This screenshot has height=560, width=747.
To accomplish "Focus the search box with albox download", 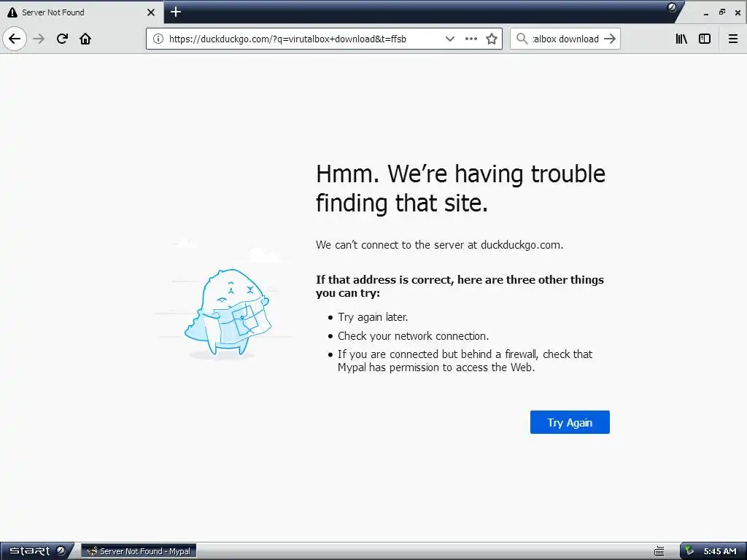I will 565,39.
